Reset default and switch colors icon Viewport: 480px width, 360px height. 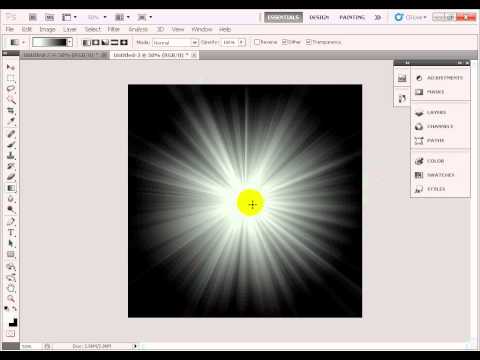[x=11, y=309]
